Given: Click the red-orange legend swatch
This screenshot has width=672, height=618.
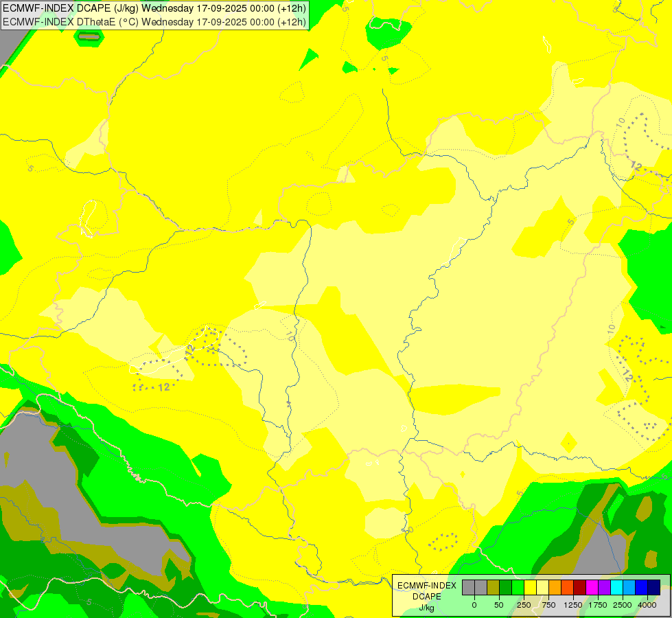Looking at the screenshot, I should [x=568, y=588].
